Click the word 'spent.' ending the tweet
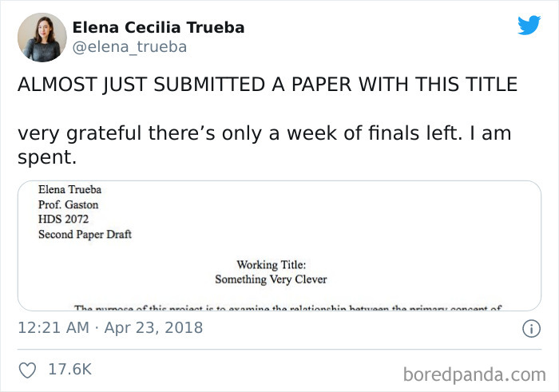This screenshot has height=392, width=559. pos(46,158)
